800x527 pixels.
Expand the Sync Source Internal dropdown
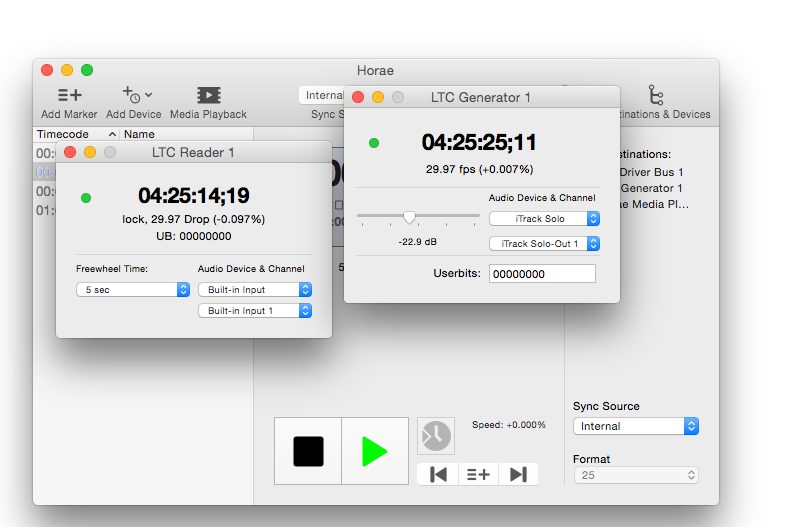pyautogui.click(x=636, y=426)
